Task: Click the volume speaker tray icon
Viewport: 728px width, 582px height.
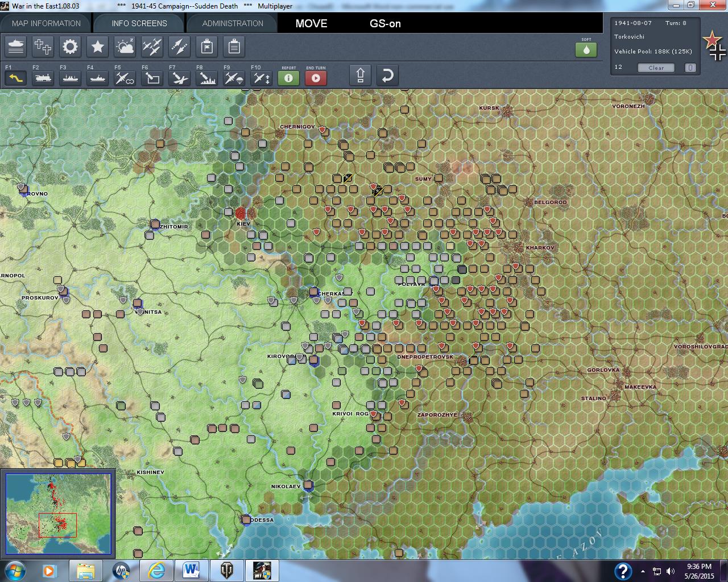Action: click(670, 571)
